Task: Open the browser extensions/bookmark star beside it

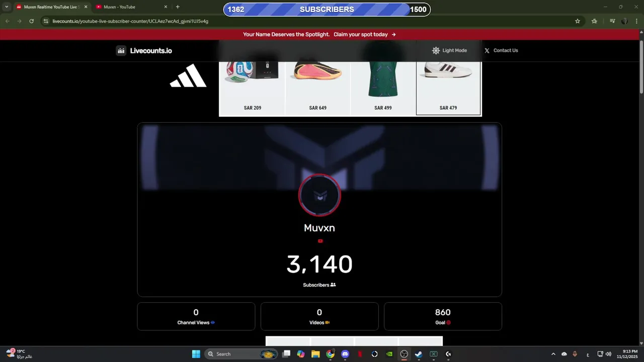Action: point(594,21)
